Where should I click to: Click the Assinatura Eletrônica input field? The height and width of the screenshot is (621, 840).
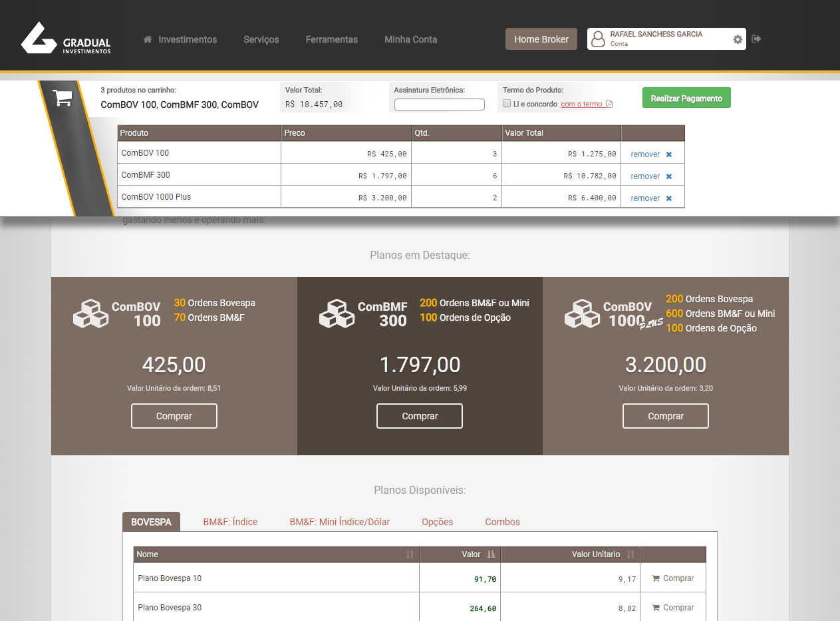pyautogui.click(x=439, y=104)
